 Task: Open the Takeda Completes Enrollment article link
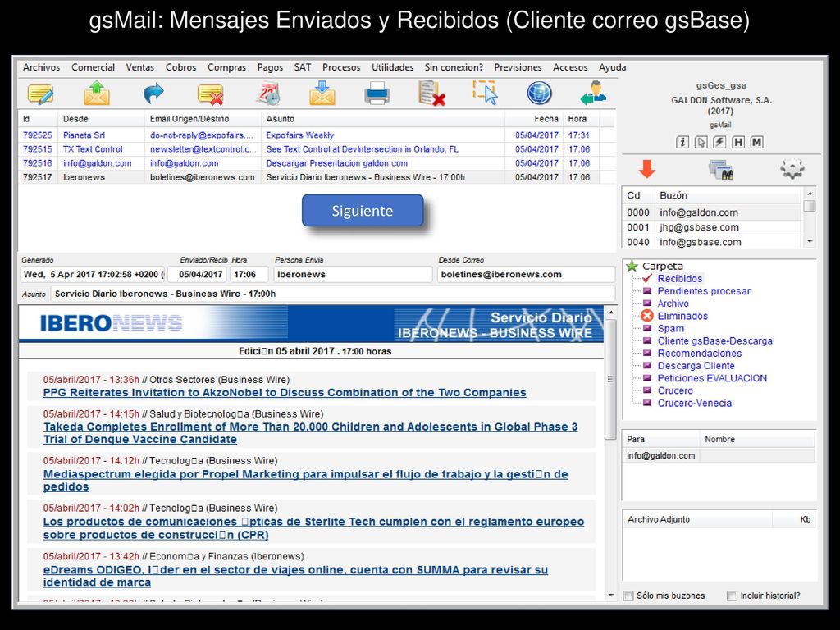pos(311,433)
